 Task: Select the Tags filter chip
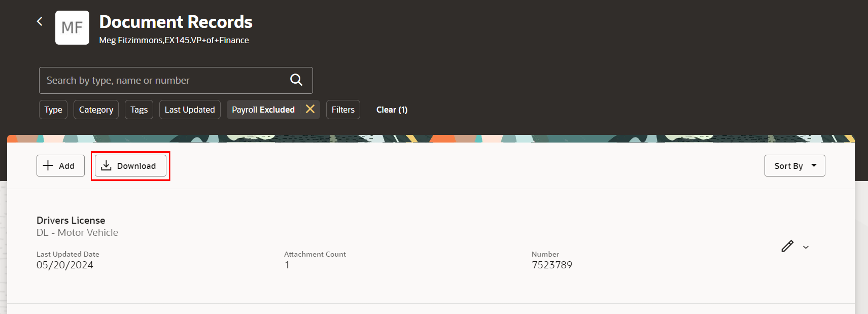click(139, 110)
